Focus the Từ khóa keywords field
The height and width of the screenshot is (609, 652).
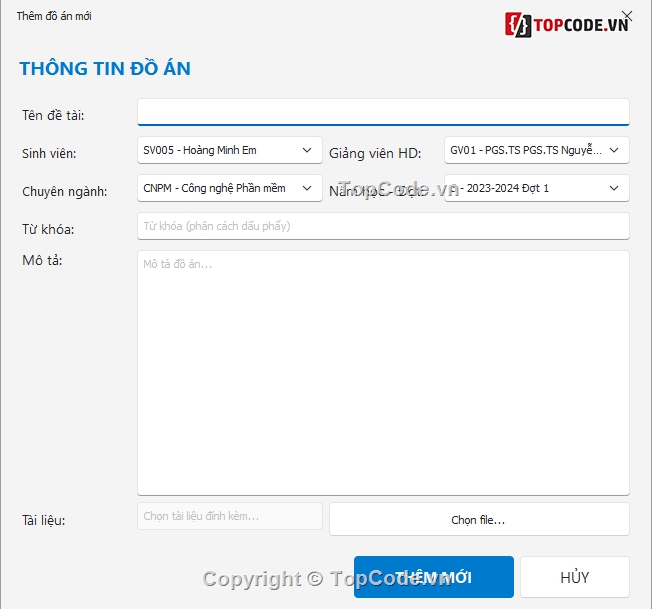(383, 226)
